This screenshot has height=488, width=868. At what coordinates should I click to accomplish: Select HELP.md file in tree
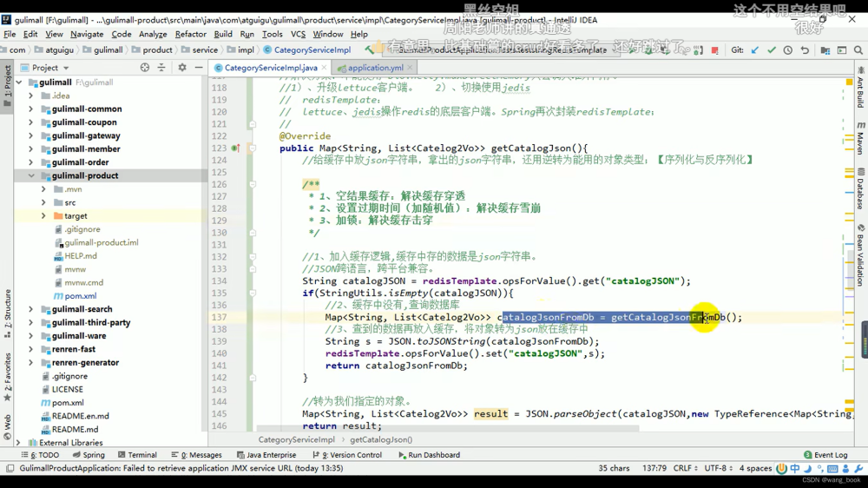(x=80, y=256)
